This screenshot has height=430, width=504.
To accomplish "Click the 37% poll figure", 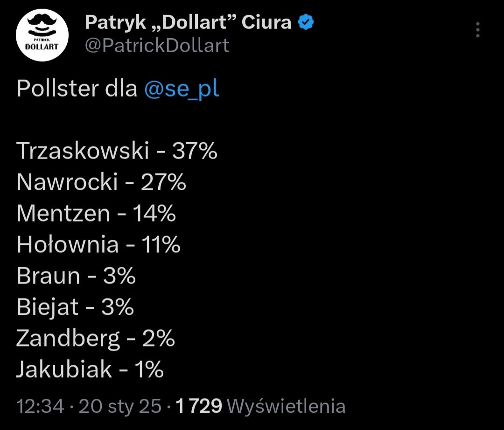I will (195, 151).
